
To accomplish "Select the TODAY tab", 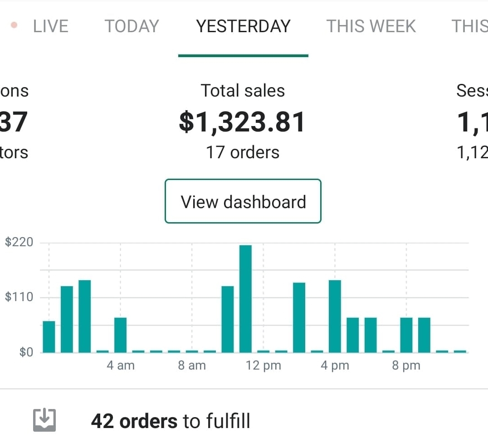I will pos(132,26).
